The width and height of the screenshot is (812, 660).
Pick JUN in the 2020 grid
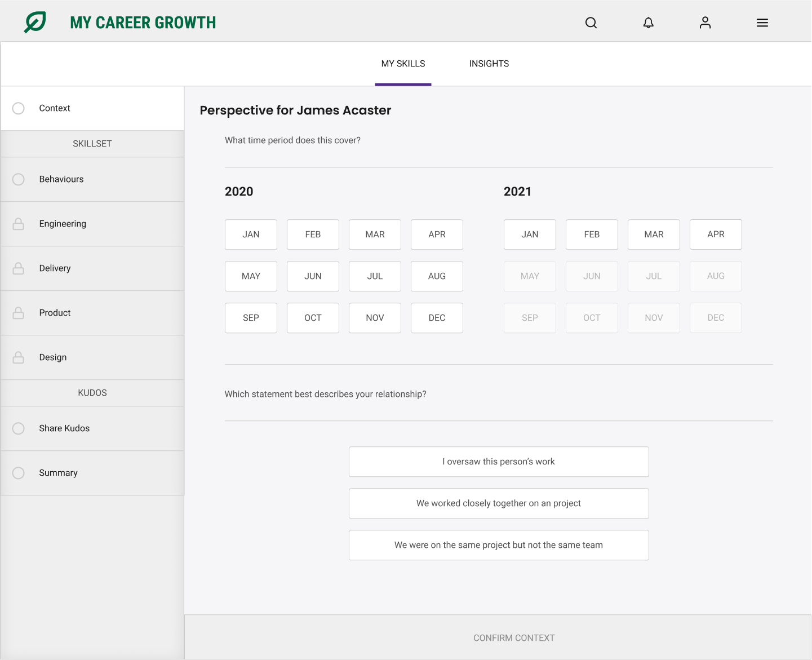[313, 276]
